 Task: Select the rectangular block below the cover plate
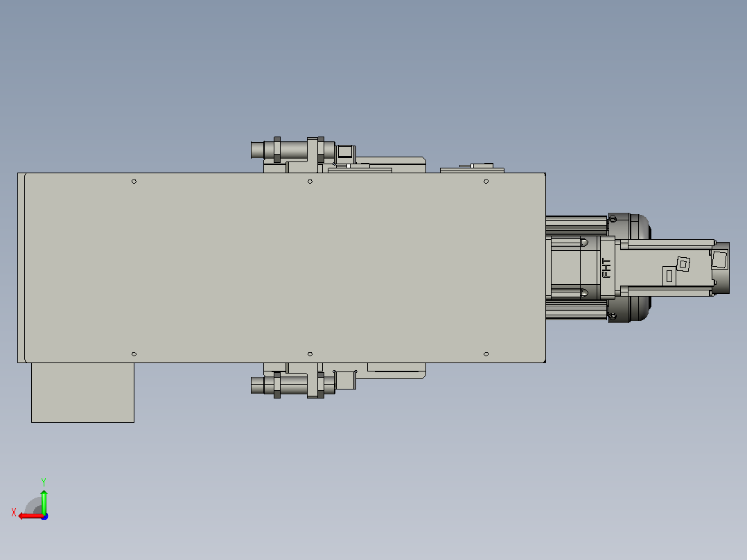pos(83,393)
